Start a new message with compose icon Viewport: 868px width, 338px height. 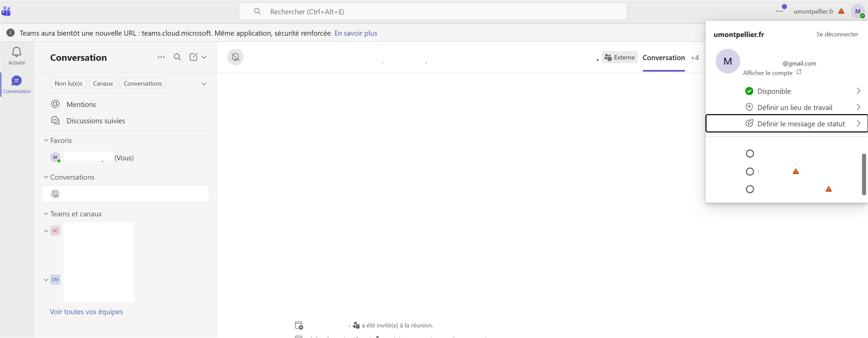pyautogui.click(x=193, y=57)
